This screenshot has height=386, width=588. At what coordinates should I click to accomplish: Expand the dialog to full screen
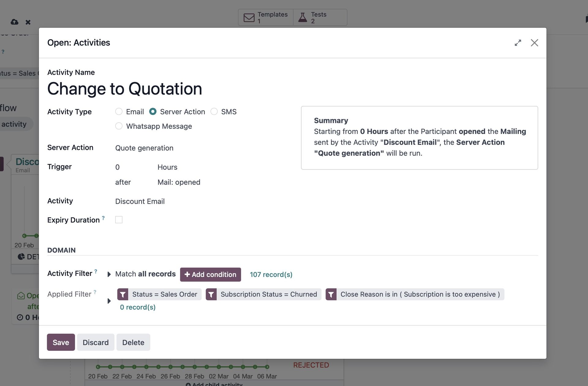(x=518, y=43)
